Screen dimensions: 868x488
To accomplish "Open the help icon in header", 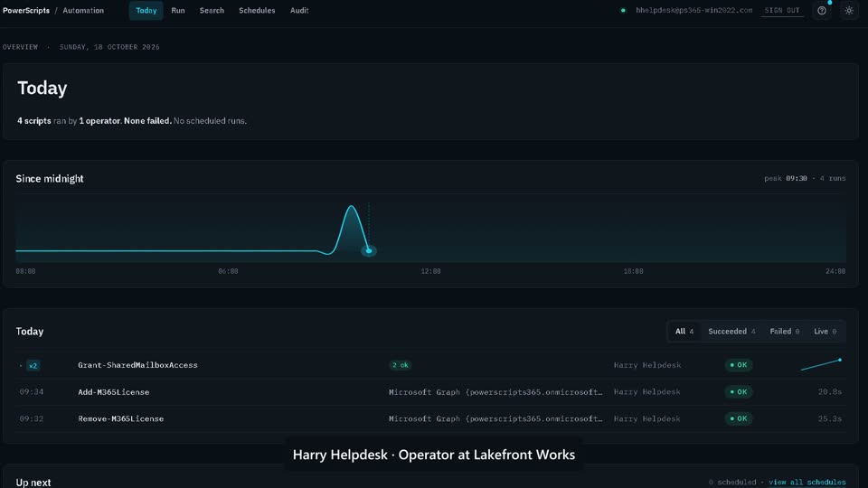I will pos(822,11).
